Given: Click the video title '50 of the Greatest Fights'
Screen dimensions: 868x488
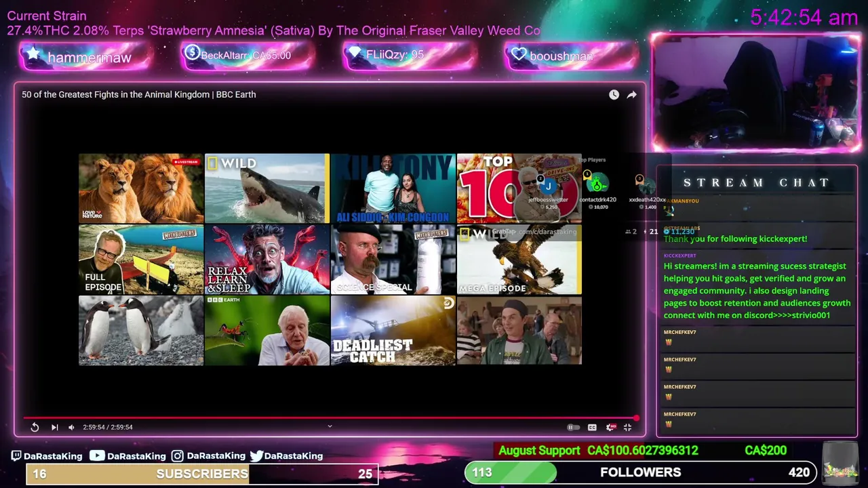Looking at the screenshot, I should coord(138,94).
